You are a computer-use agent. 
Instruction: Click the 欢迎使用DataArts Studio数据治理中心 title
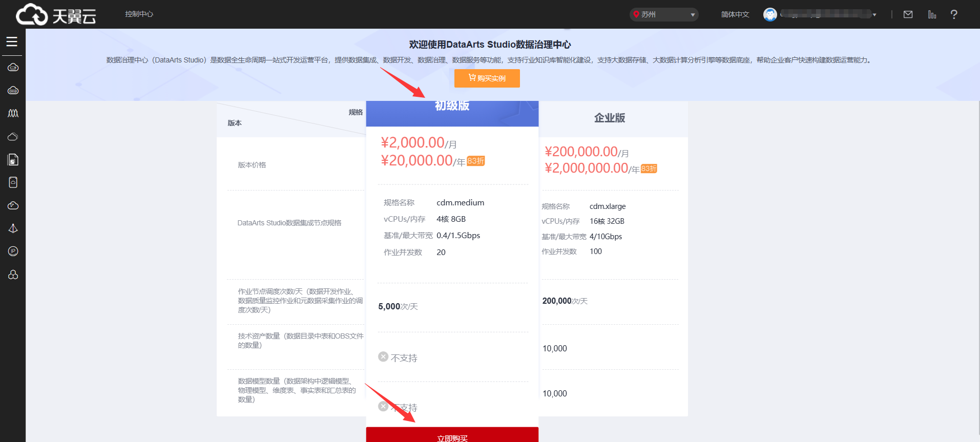tap(490, 45)
